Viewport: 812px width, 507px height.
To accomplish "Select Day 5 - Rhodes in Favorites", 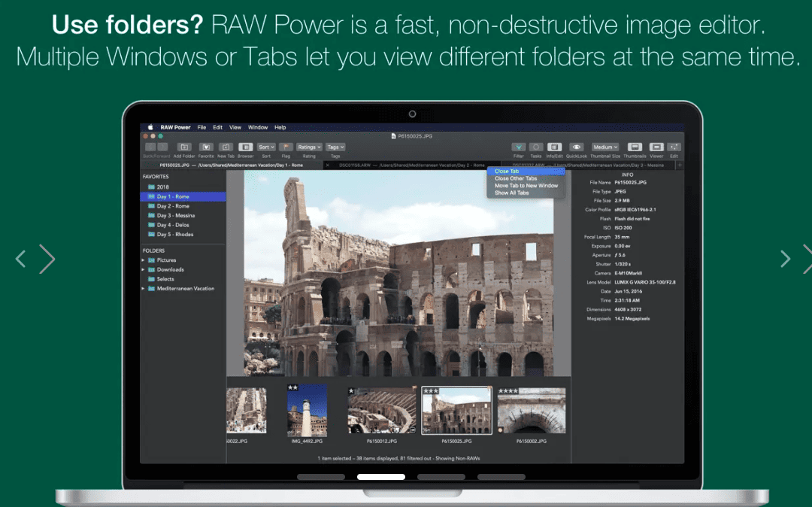I will [x=183, y=235].
